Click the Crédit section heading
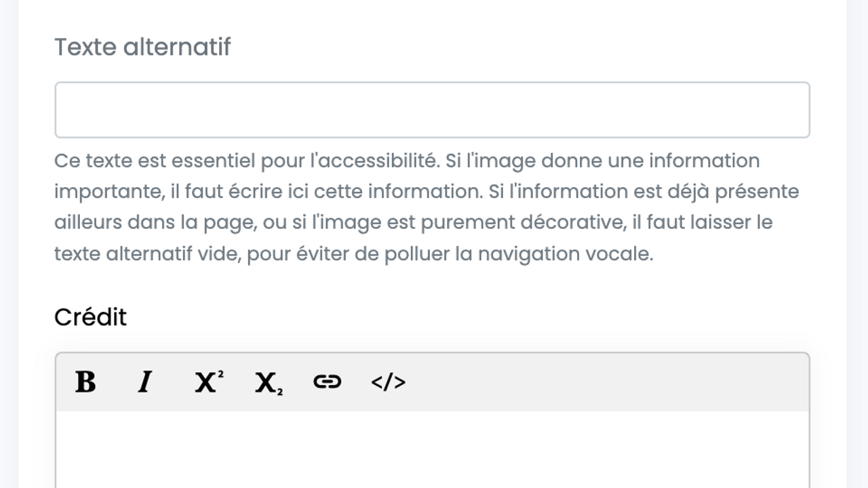The image size is (868, 488). [91, 317]
